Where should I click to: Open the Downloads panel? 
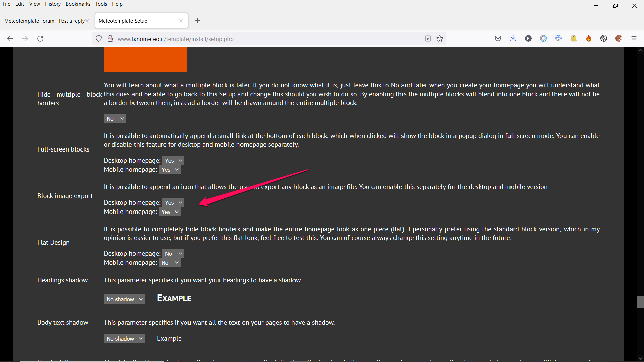[x=513, y=39]
